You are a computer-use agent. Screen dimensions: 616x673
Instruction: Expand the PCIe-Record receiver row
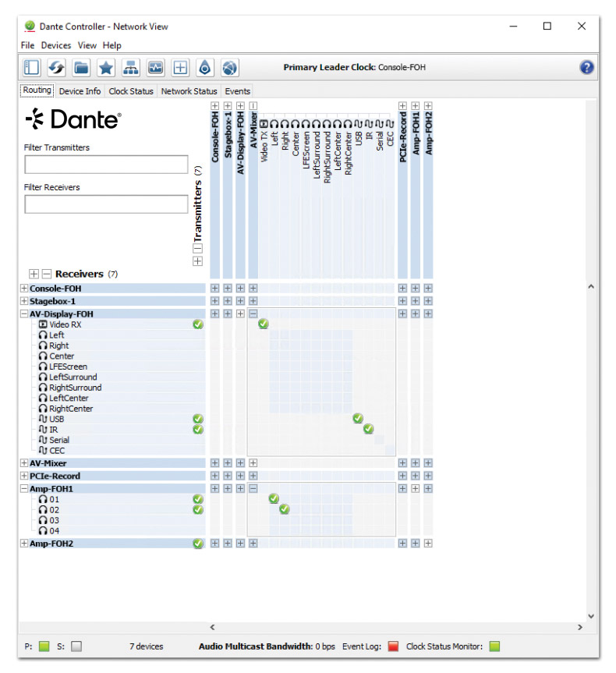point(24,476)
